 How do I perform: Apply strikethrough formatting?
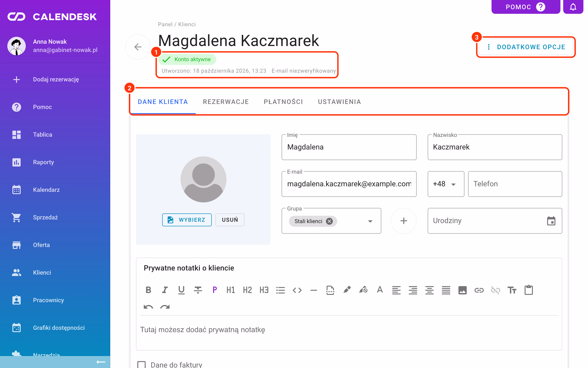coord(198,290)
